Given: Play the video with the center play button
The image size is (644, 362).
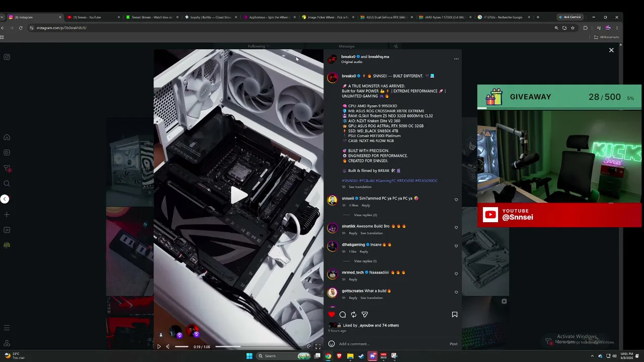Looking at the screenshot, I should click(x=238, y=196).
